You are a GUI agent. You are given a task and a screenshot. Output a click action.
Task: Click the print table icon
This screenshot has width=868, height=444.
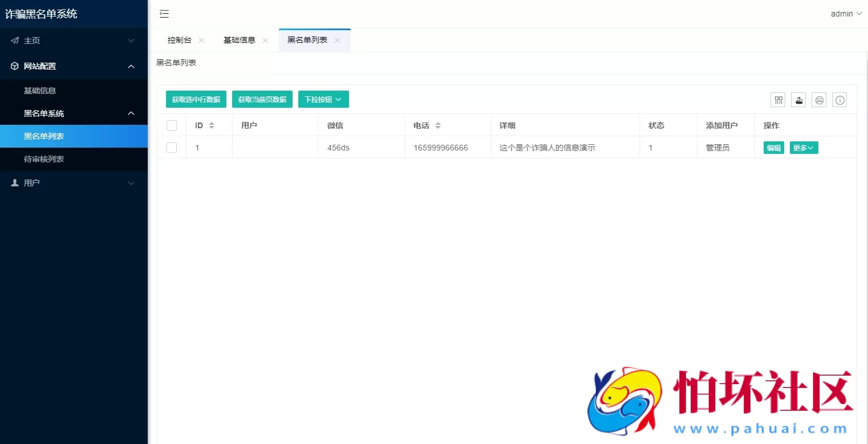pyautogui.click(x=819, y=100)
